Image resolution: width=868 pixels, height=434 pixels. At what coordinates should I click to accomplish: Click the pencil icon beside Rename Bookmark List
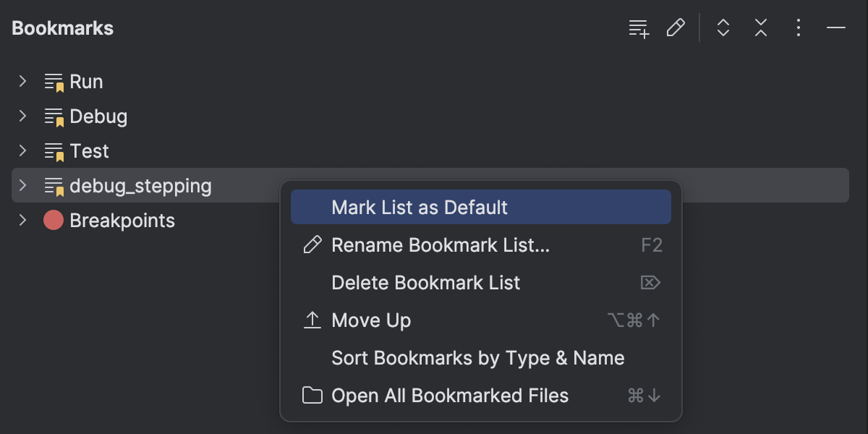click(x=312, y=244)
